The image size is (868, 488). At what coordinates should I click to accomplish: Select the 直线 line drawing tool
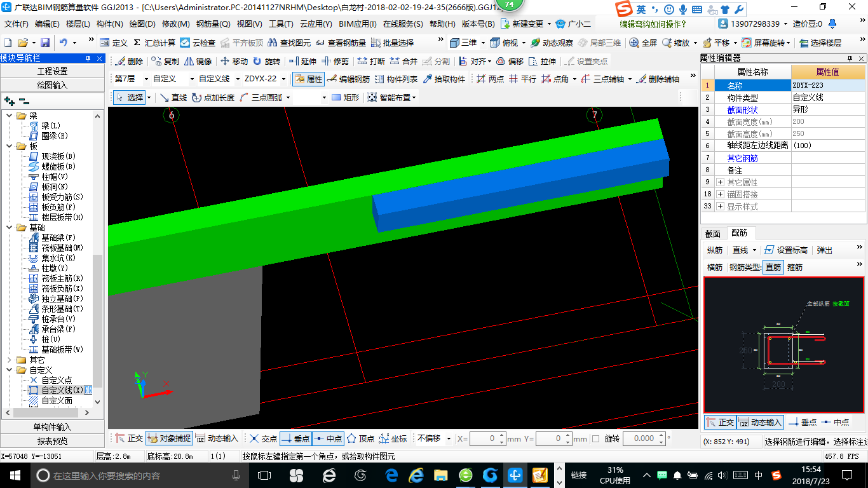173,97
